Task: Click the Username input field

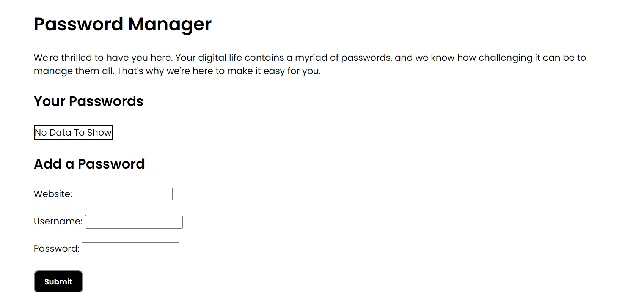Action: pyautogui.click(x=134, y=221)
